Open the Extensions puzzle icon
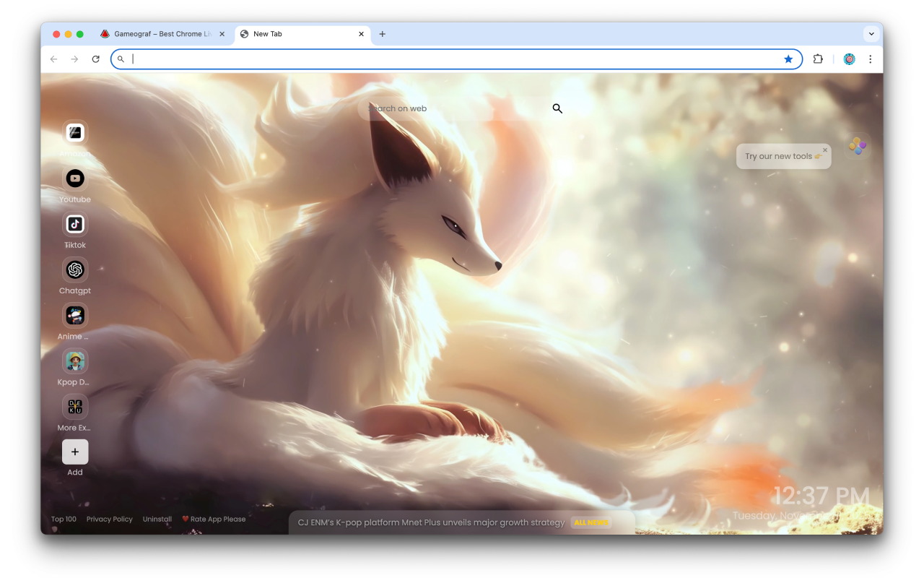924x578 pixels. coord(818,59)
